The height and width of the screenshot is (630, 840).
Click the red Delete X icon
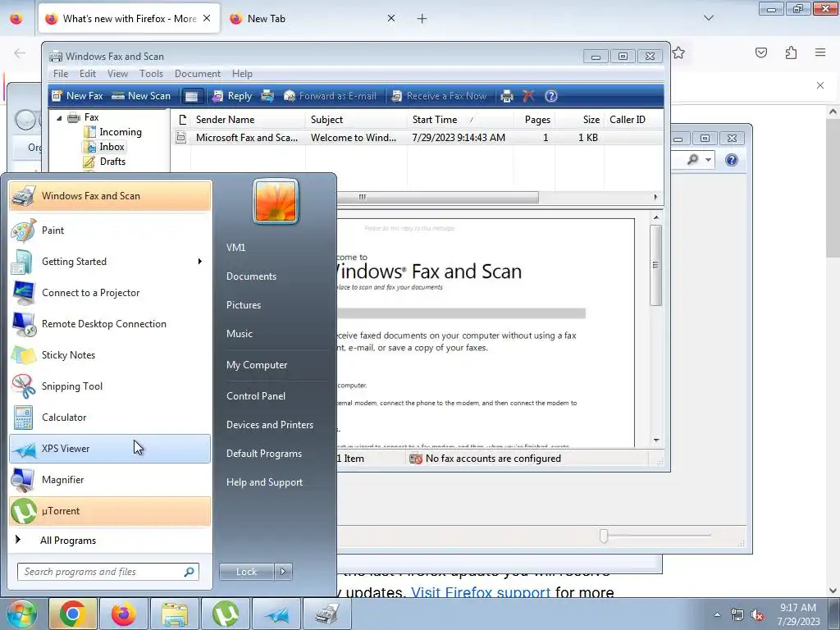point(528,96)
